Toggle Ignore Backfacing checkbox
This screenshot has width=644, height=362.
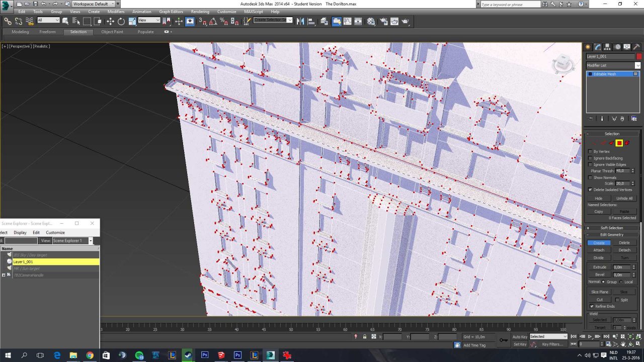point(591,158)
